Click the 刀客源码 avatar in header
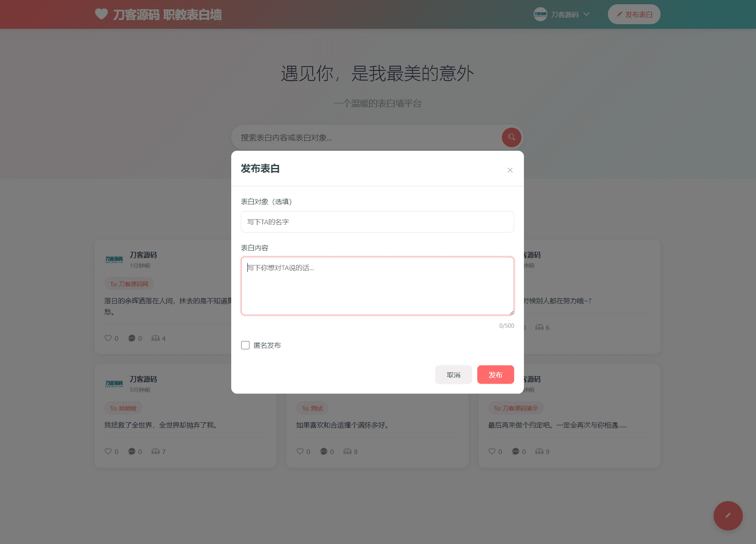This screenshot has height=544, width=756. point(540,14)
